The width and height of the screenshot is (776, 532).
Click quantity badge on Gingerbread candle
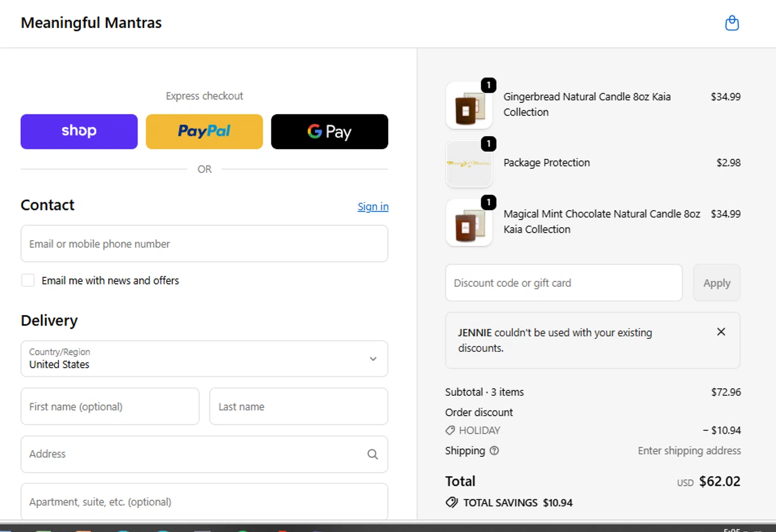click(488, 85)
